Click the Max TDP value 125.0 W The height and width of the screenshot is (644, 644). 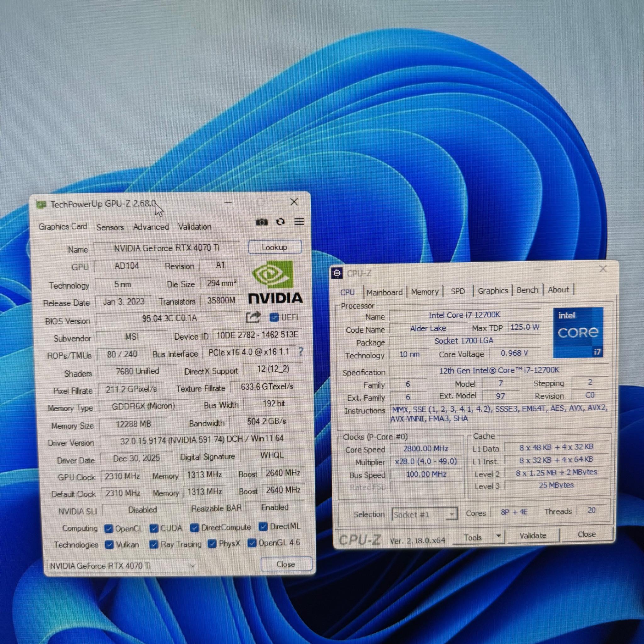tap(525, 327)
